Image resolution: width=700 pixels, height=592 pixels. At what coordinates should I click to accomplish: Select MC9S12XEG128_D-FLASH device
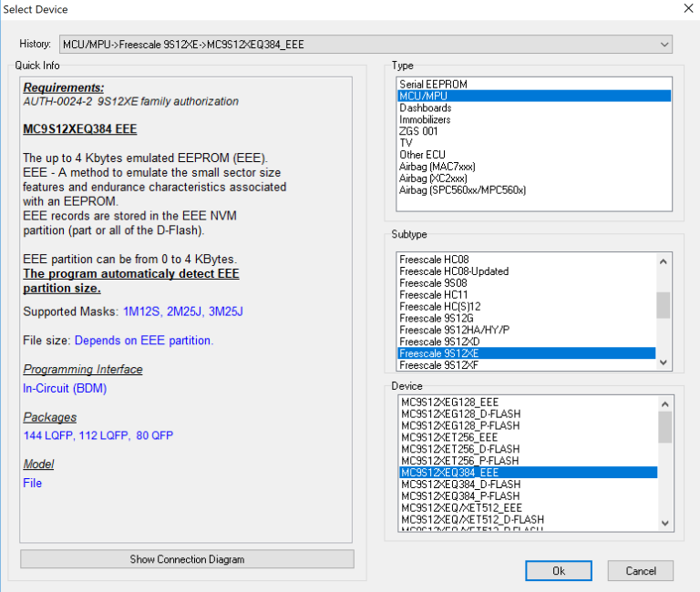pos(528,414)
